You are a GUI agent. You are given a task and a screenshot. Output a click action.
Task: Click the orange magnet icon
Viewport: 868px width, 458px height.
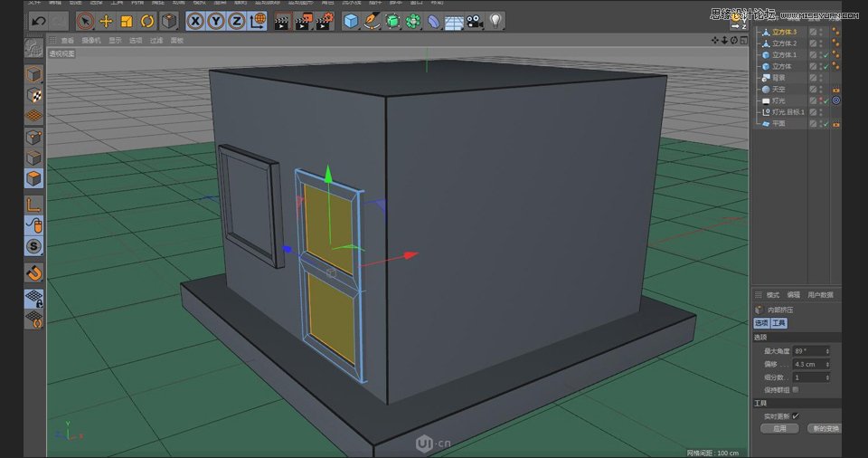click(33, 272)
